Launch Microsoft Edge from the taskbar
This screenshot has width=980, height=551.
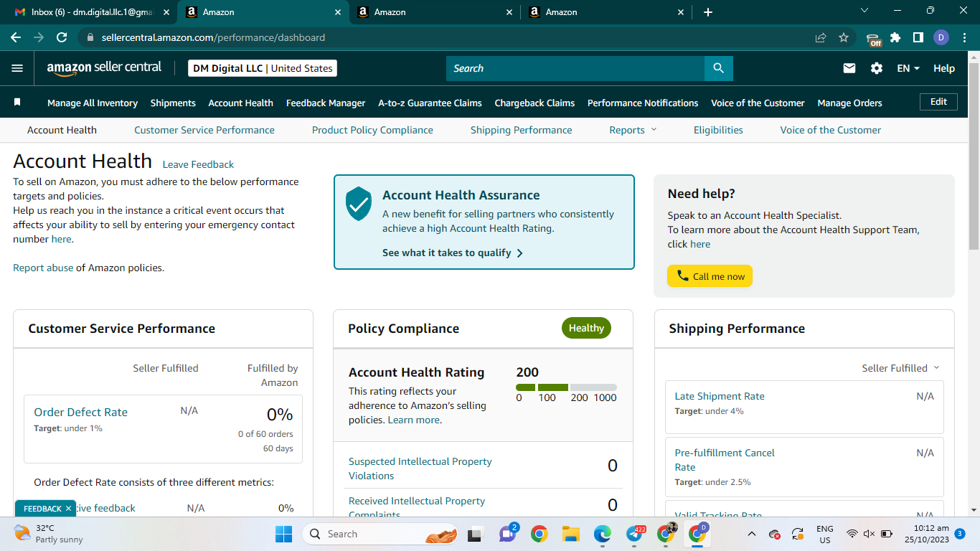(602, 534)
